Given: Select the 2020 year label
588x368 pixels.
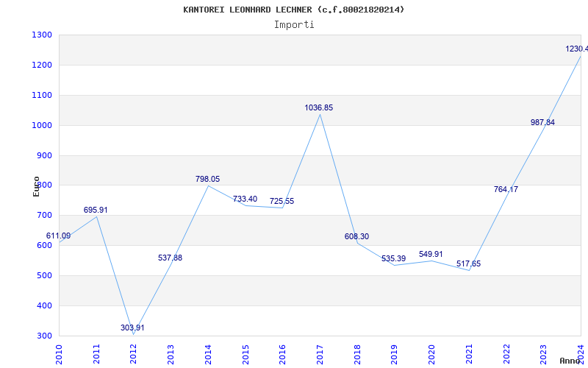Looking at the screenshot, I should point(431,354).
